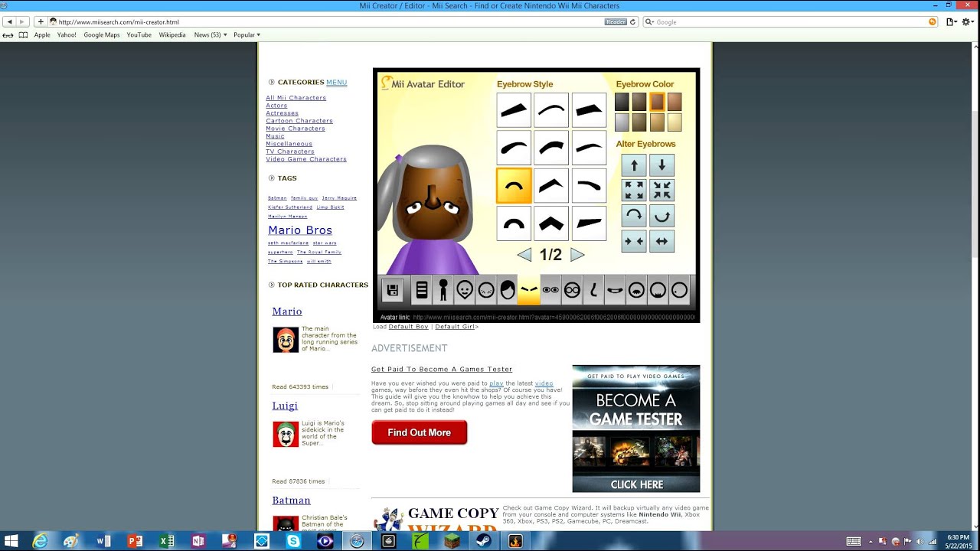Click the Reader button in address bar
The image size is (980, 551).
pyautogui.click(x=616, y=22)
